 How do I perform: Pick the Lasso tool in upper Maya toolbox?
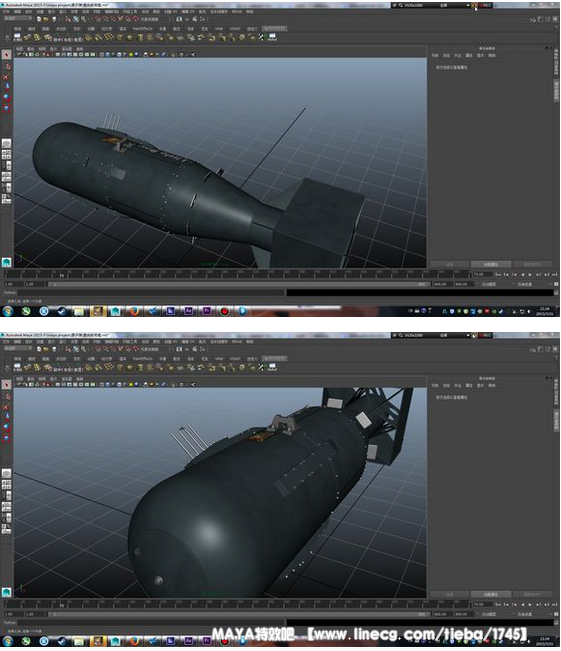tap(6, 66)
